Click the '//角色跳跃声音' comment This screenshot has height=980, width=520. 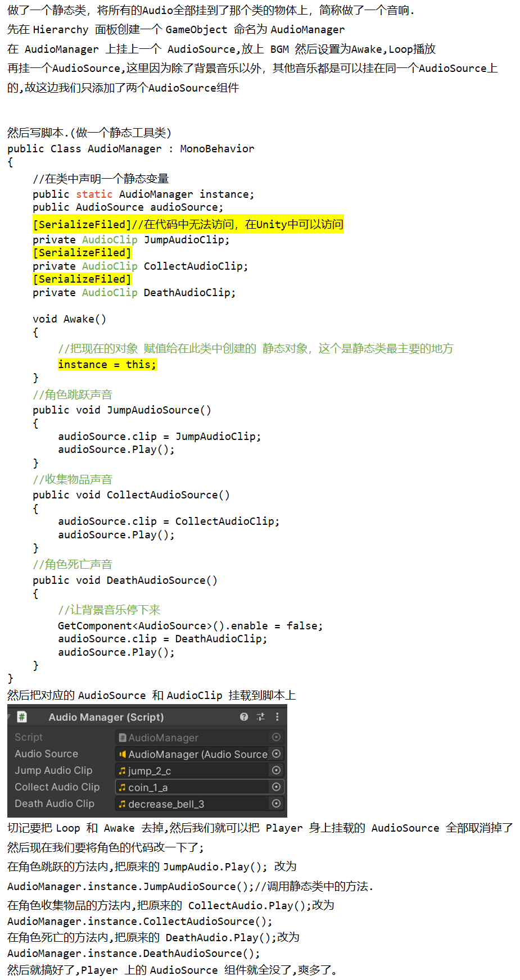coord(73,395)
